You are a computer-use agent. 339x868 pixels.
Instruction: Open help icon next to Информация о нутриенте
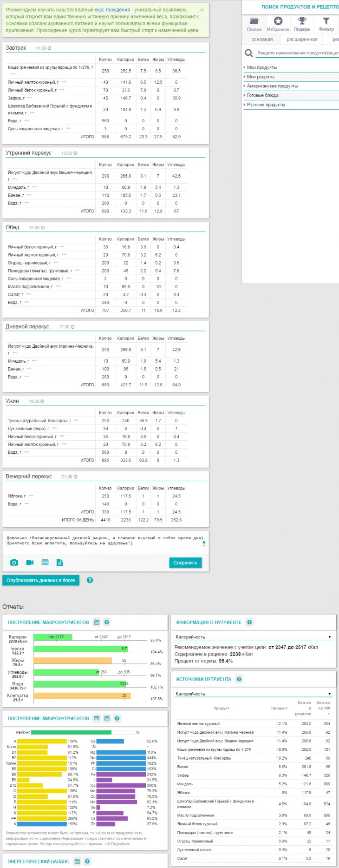(249, 622)
